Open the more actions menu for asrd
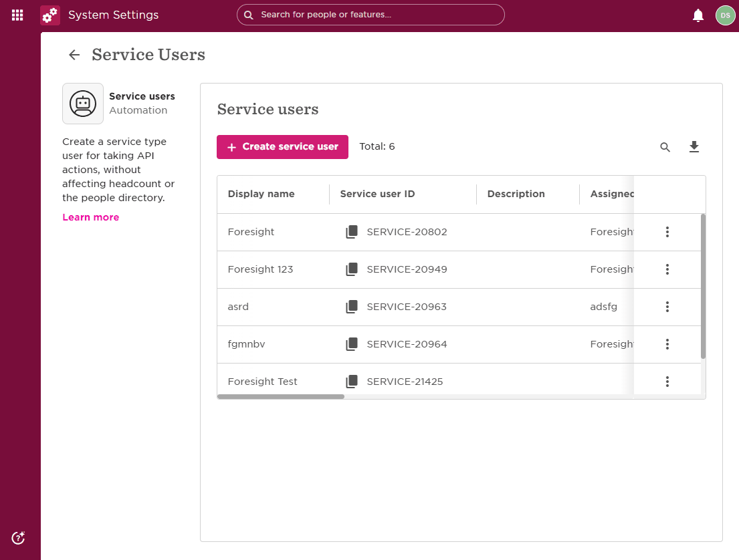 tap(667, 307)
